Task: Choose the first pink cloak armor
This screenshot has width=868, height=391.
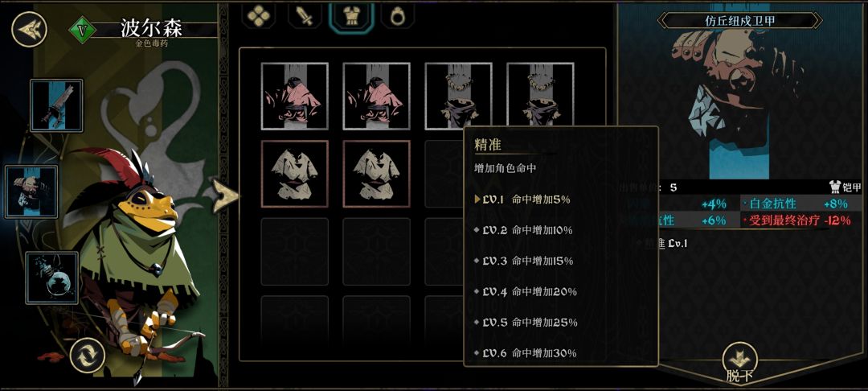Action: click(x=294, y=96)
